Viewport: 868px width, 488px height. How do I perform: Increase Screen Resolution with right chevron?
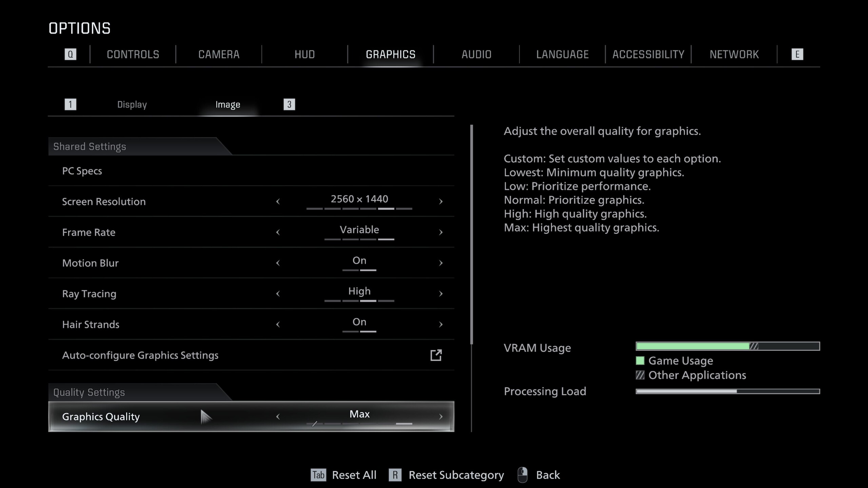point(440,202)
